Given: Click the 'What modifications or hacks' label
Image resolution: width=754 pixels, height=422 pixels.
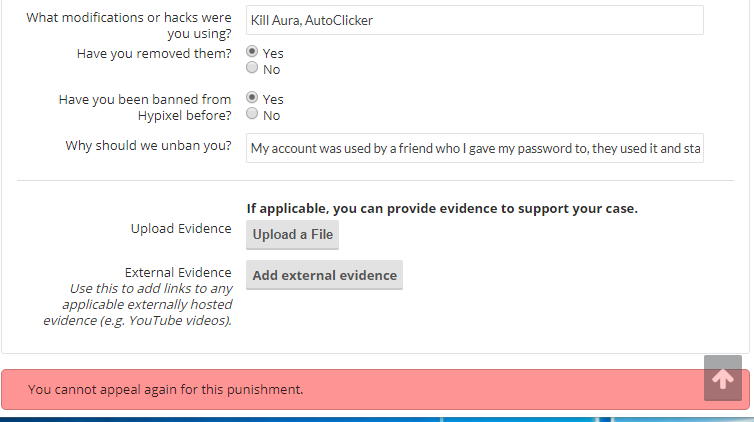Looking at the screenshot, I should click(x=128, y=26).
